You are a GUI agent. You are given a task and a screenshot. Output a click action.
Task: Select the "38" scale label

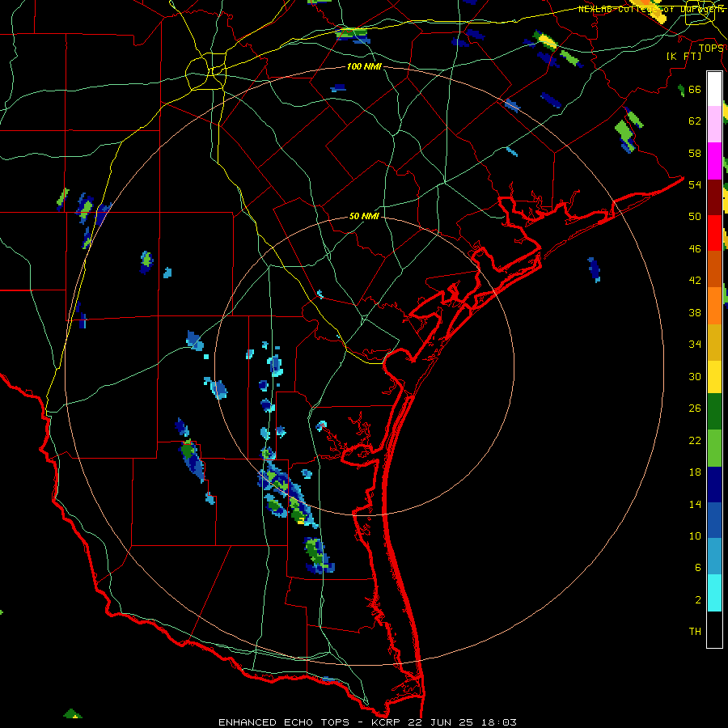[x=695, y=312]
